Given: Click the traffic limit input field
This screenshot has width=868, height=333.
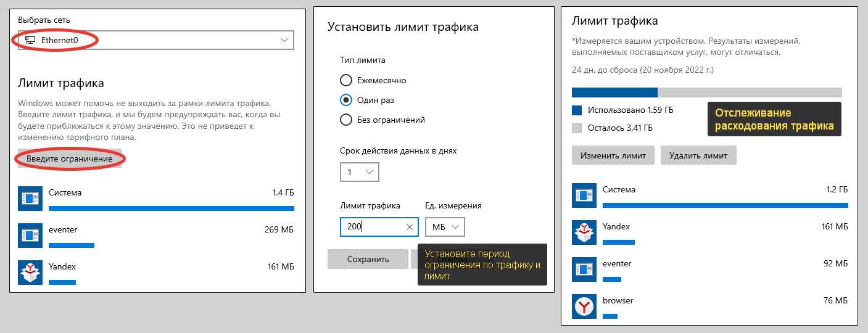Looking at the screenshot, I should 373,227.
